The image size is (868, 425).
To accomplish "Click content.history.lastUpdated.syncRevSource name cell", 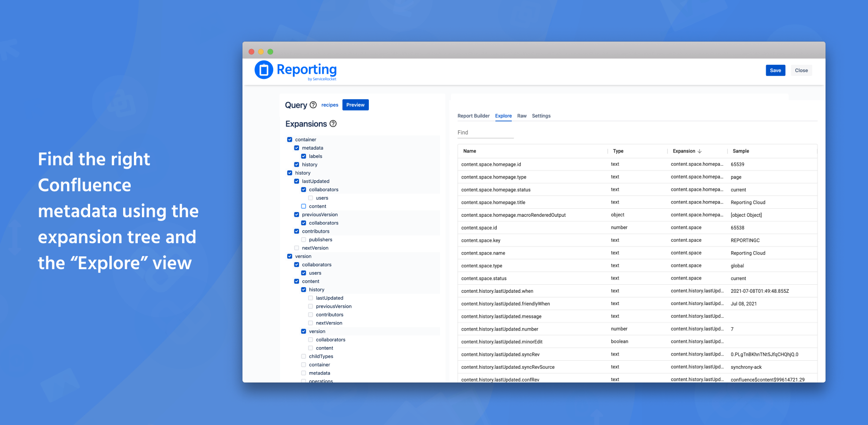I will pos(508,367).
